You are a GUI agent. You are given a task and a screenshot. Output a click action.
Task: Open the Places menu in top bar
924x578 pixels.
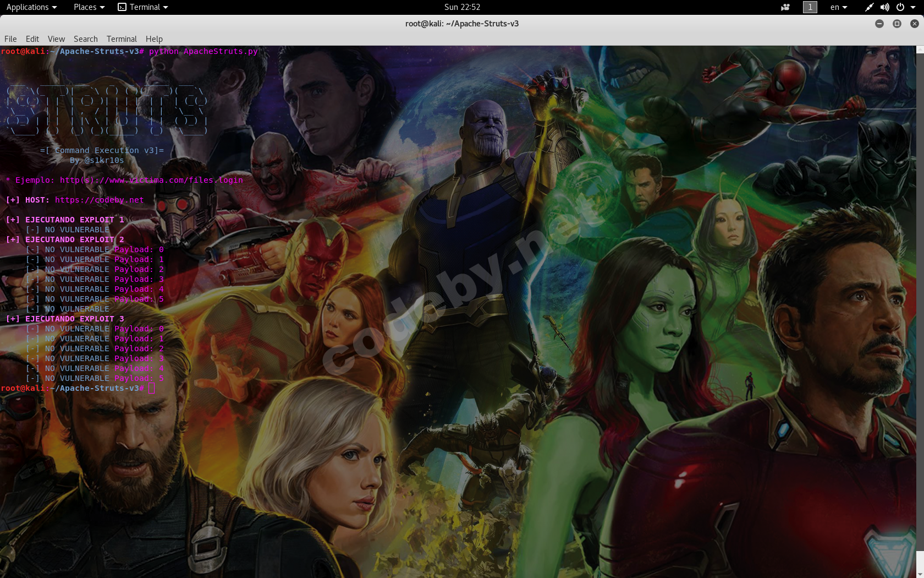89,7
